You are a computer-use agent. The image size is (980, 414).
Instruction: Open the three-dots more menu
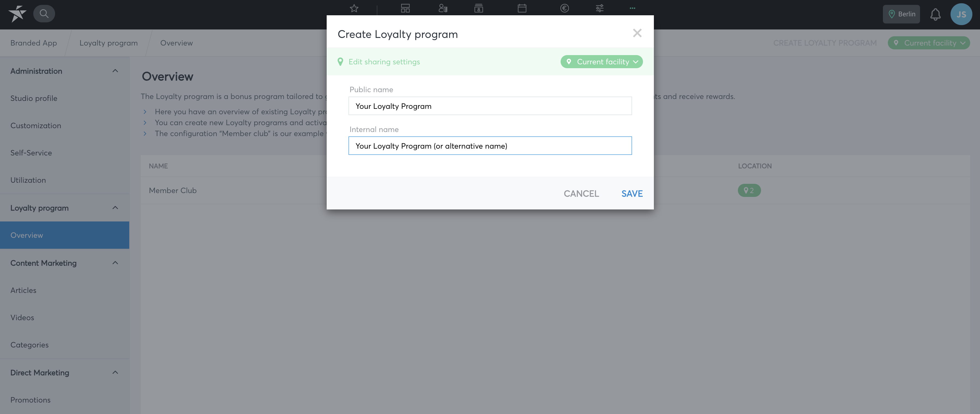(x=632, y=8)
